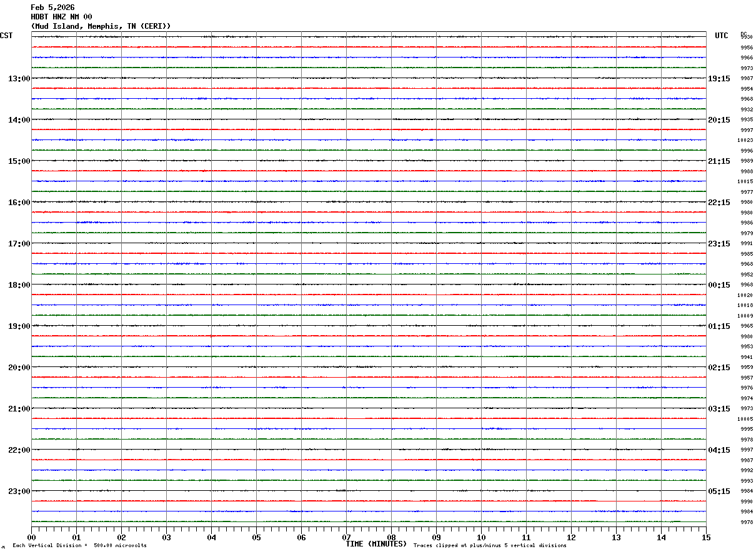756x554 pixels.
Task: Click the 23:00 CST row label
Action: 19,491
